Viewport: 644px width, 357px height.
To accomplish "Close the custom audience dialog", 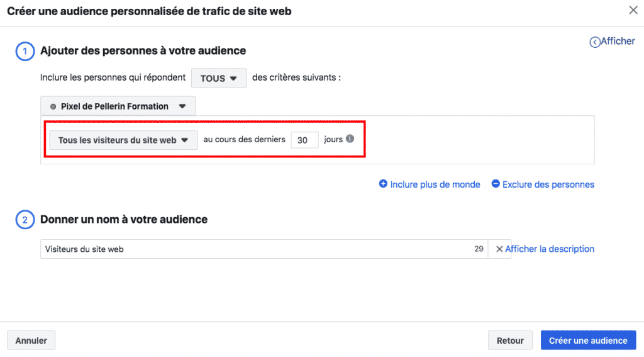I will (633, 10).
